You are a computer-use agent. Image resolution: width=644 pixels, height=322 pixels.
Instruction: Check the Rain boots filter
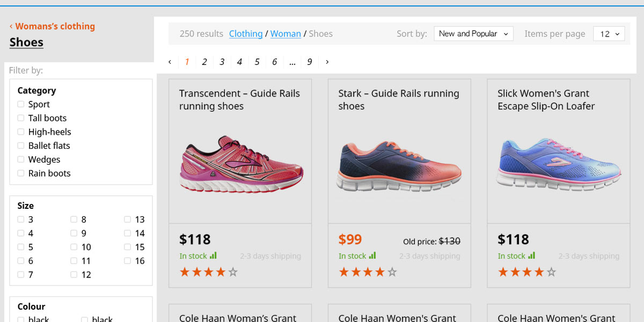click(x=21, y=173)
